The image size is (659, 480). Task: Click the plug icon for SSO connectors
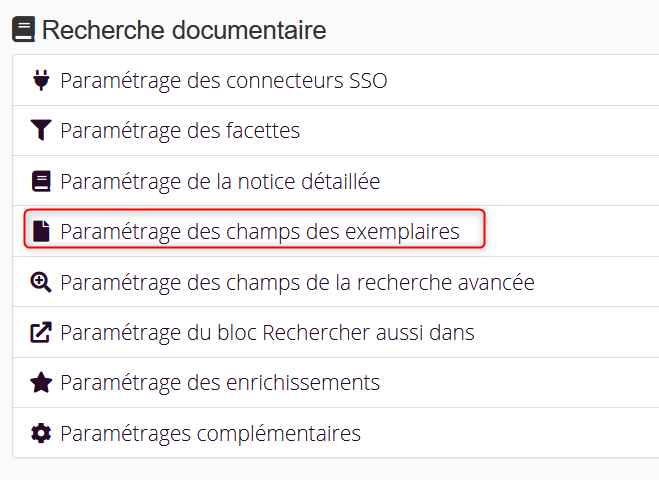[x=40, y=80]
